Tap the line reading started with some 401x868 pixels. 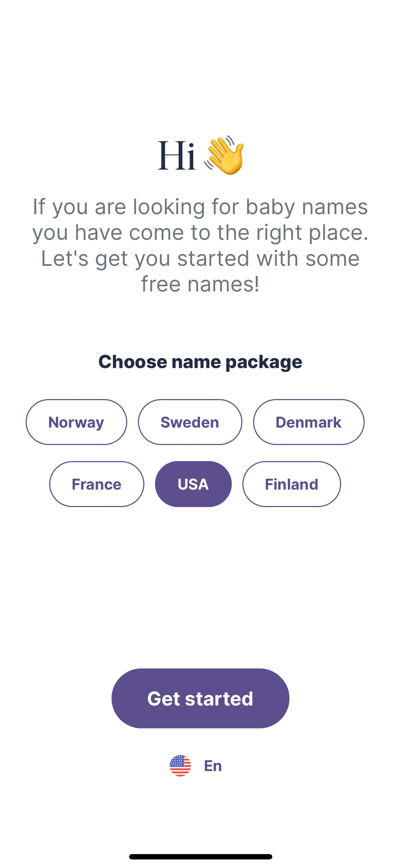click(200, 258)
